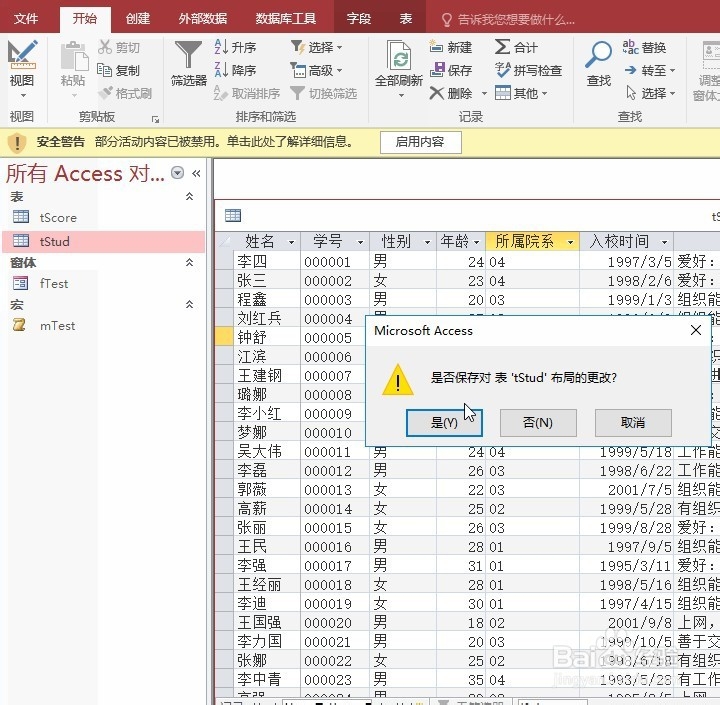Switch to the 表 (Table) ribbon tab
Screen dimensions: 720x705
point(405,19)
